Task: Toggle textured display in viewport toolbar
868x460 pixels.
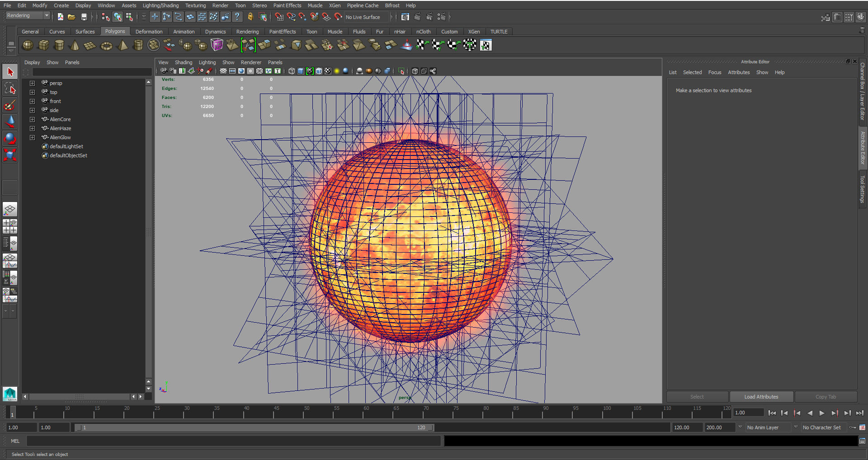Action: 328,71
